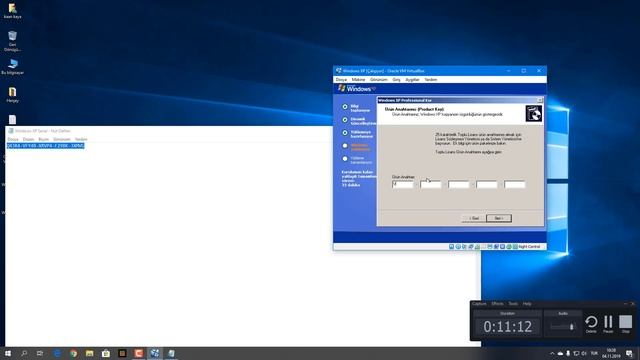
Task: Open Help menu in screen recorder
Action: click(x=527, y=304)
